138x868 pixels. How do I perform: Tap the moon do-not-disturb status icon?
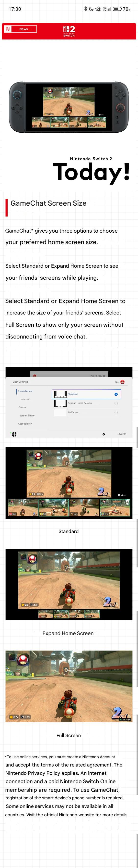click(91, 9)
